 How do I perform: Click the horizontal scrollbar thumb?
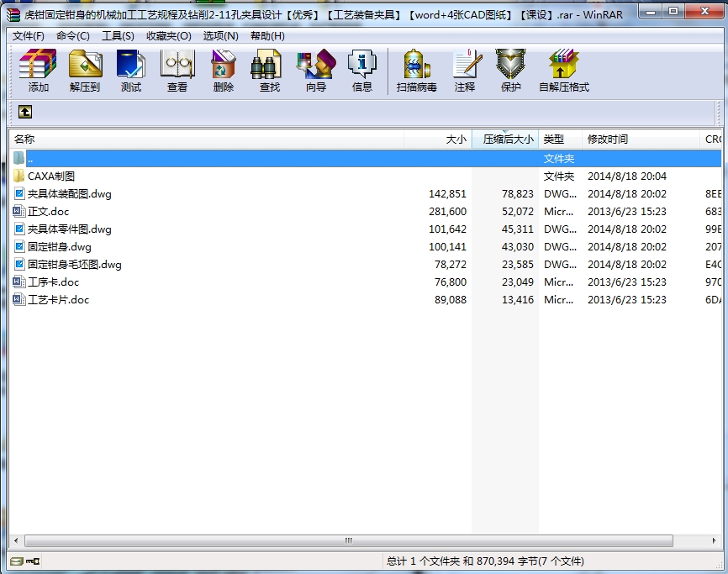pyautogui.click(x=349, y=540)
